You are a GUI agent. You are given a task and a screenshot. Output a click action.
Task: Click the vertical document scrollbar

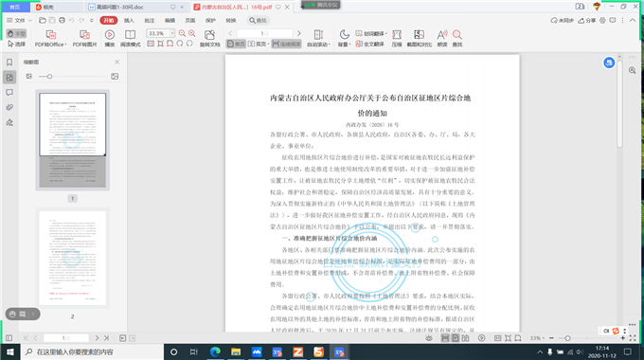pyautogui.click(x=619, y=103)
